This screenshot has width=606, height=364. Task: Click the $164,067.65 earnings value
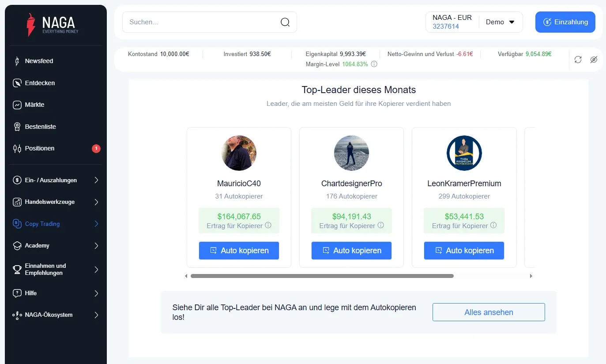(239, 217)
